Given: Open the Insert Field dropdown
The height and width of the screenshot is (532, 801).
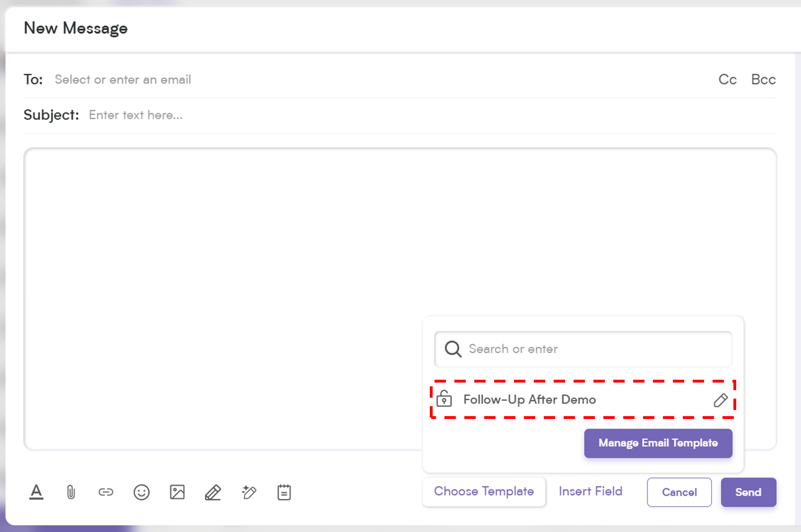Looking at the screenshot, I should tap(590, 491).
